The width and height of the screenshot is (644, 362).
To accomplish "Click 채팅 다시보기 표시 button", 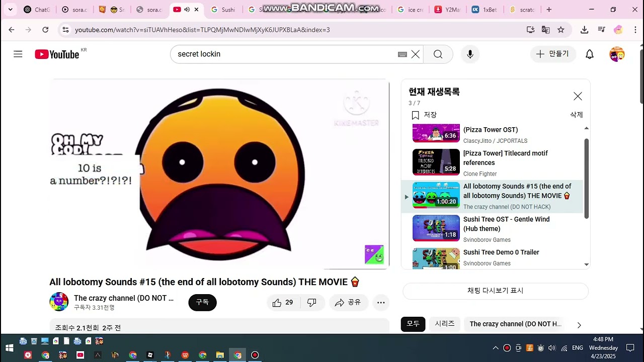I will tap(496, 291).
